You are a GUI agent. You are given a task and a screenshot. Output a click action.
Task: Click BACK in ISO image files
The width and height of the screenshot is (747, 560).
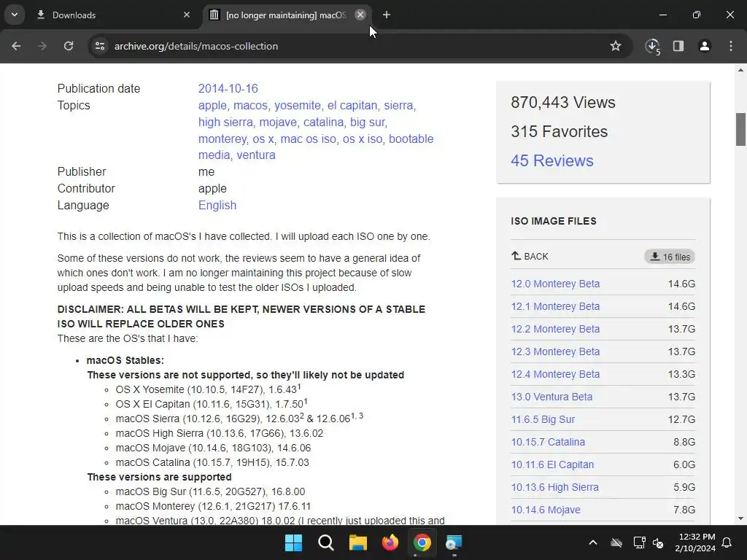(x=530, y=256)
